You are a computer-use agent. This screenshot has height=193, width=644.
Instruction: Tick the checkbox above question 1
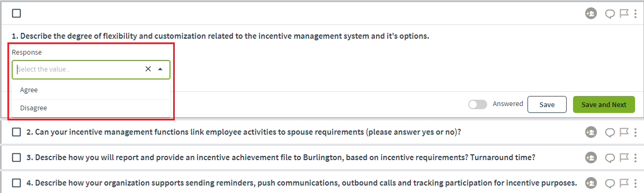[x=16, y=13]
